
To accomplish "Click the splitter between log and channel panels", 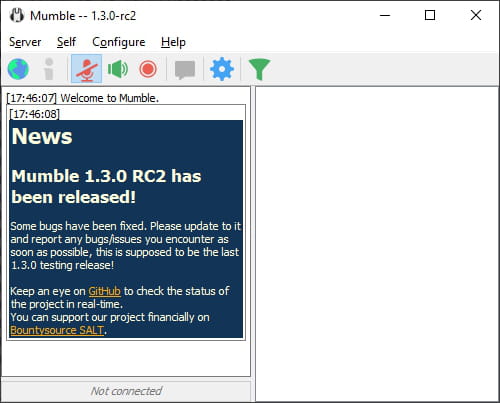I will 253,244.
